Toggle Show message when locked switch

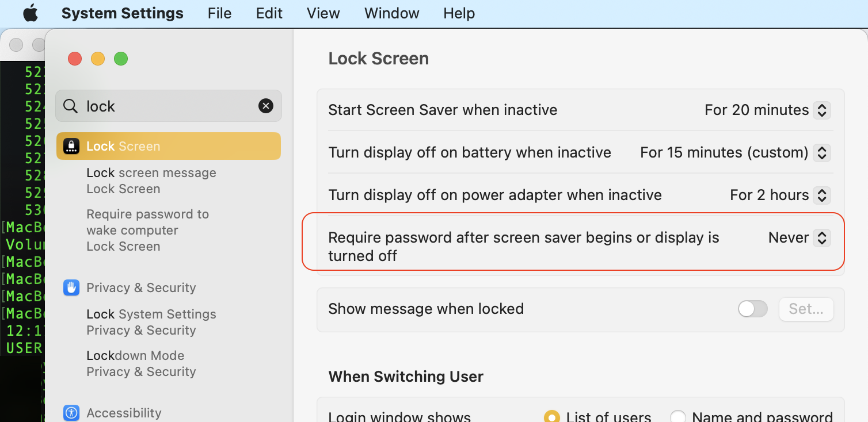tap(753, 309)
